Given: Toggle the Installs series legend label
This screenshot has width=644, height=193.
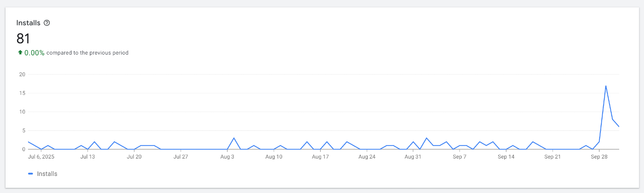Looking at the screenshot, I should [47, 174].
